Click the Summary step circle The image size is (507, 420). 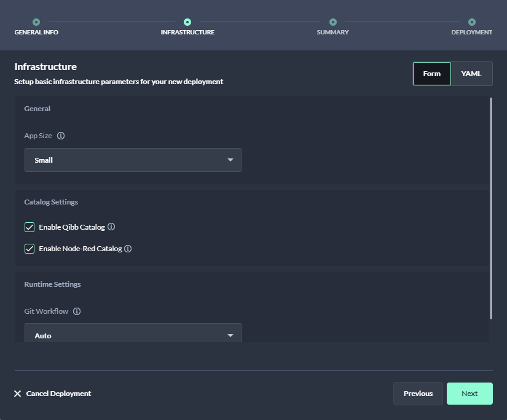click(332, 22)
